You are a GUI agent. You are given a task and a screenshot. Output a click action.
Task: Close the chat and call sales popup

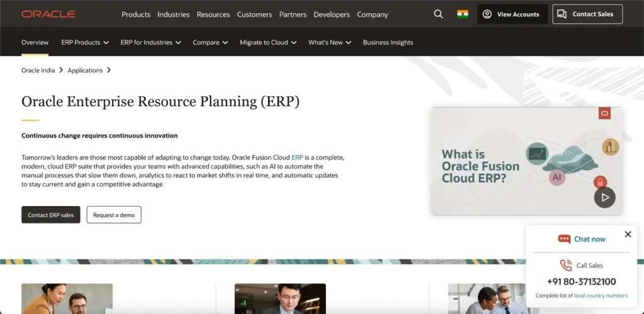click(628, 234)
